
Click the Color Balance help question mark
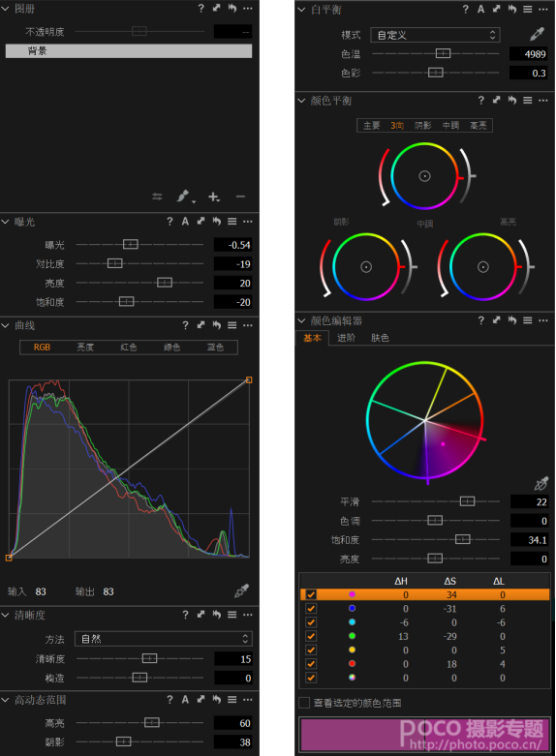[480, 100]
